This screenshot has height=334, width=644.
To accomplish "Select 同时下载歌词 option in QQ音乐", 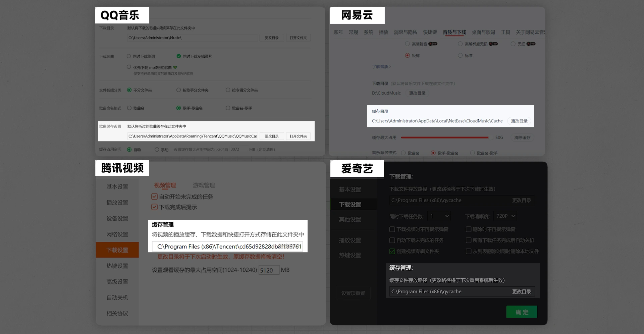I will 129,56.
